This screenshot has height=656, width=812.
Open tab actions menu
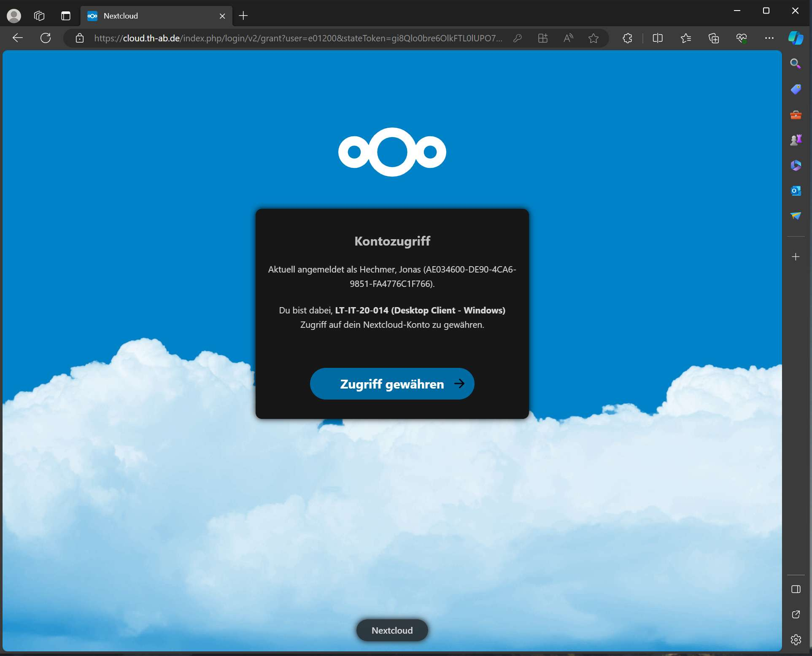click(65, 16)
